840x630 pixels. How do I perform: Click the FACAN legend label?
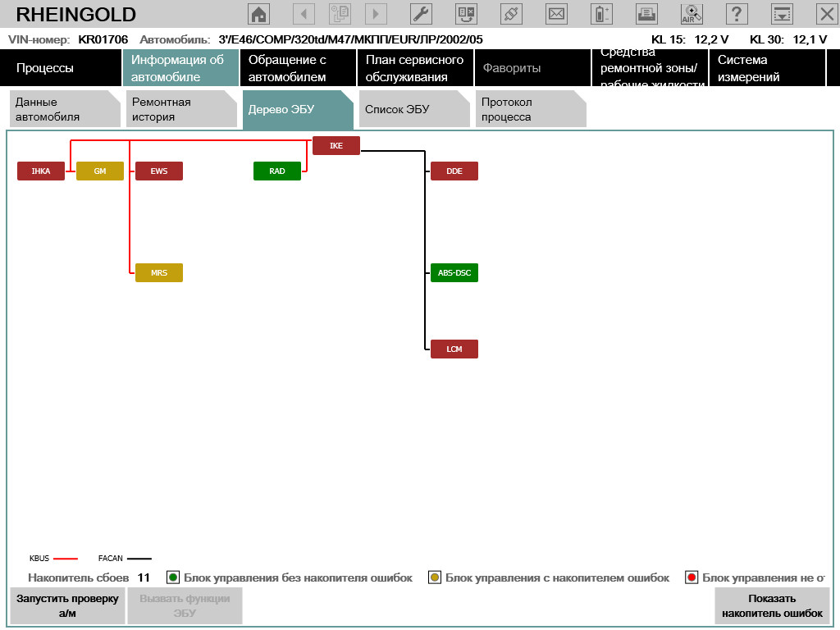click(x=111, y=558)
